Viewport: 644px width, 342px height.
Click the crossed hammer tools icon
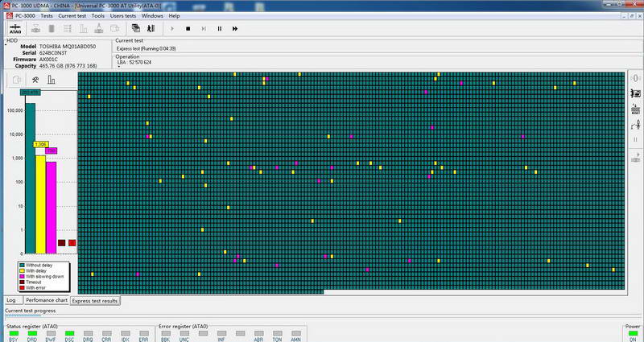point(35,80)
